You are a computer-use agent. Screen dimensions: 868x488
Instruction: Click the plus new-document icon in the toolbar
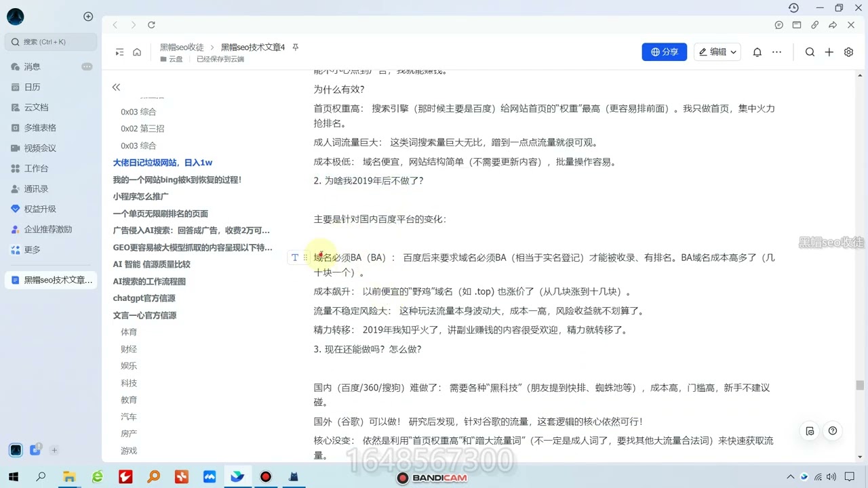pyautogui.click(x=829, y=52)
